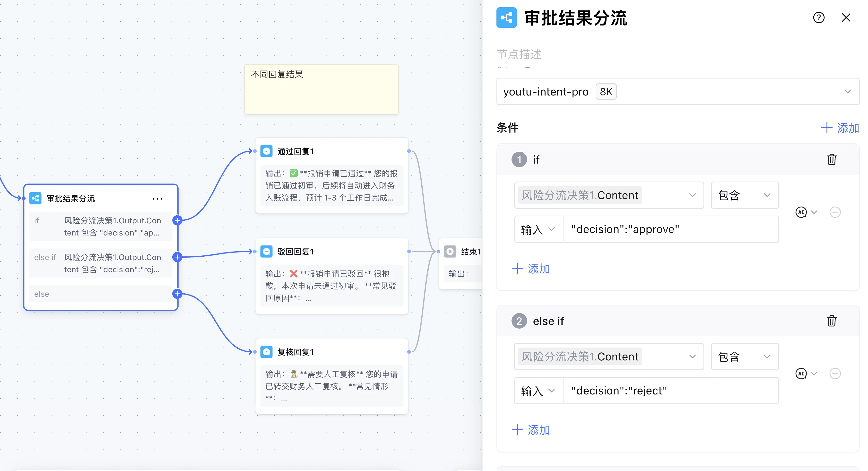Select the 驳回回复1 node title
This screenshot has height=471, width=868.
[x=295, y=252]
